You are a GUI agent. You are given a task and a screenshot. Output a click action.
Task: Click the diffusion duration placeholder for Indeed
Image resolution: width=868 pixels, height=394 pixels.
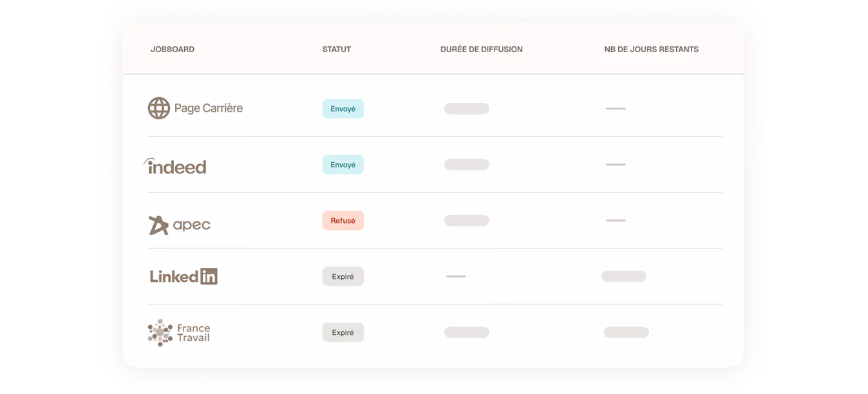[x=467, y=165]
